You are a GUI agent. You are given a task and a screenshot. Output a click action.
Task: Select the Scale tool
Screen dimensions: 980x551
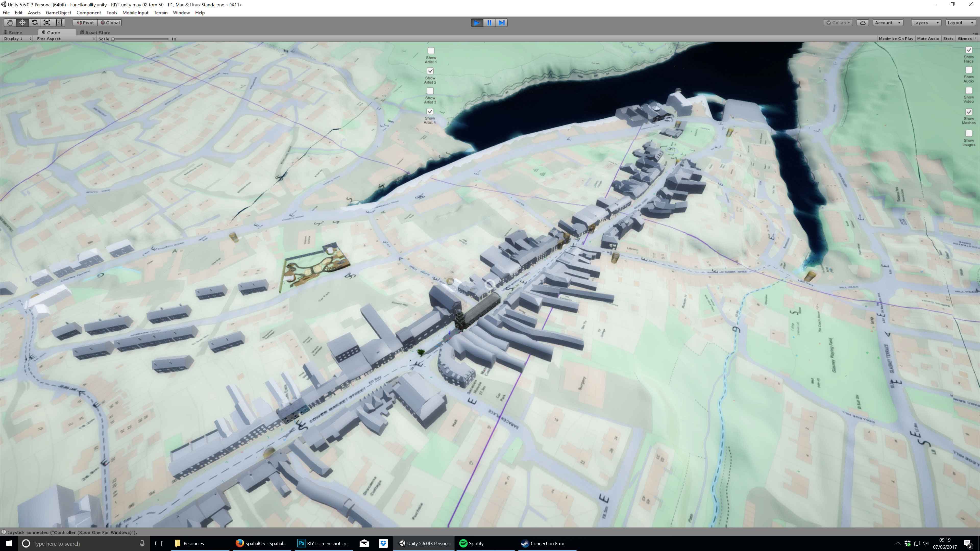[x=47, y=22]
